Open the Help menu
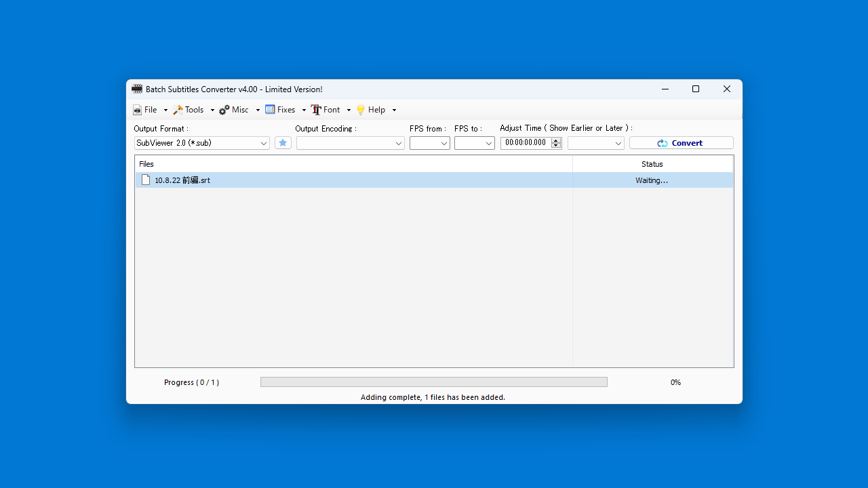The image size is (868, 488). pyautogui.click(x=372, y=110)
